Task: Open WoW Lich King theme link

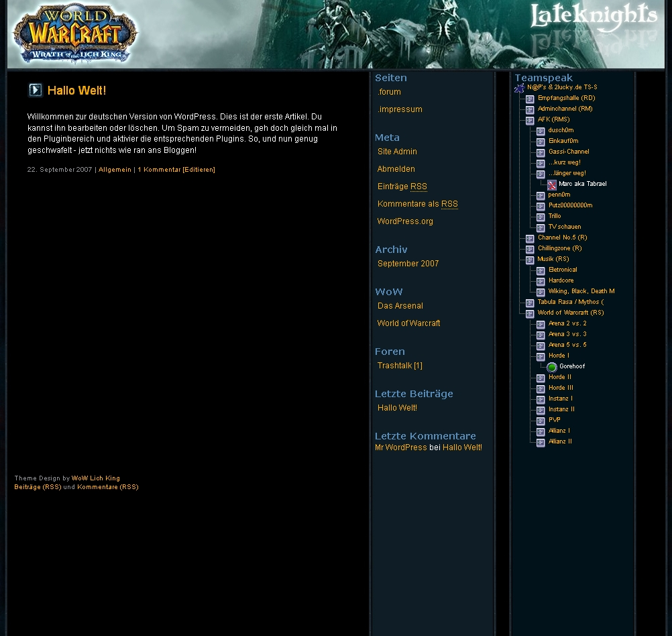Action: click(x=96, y=478)
